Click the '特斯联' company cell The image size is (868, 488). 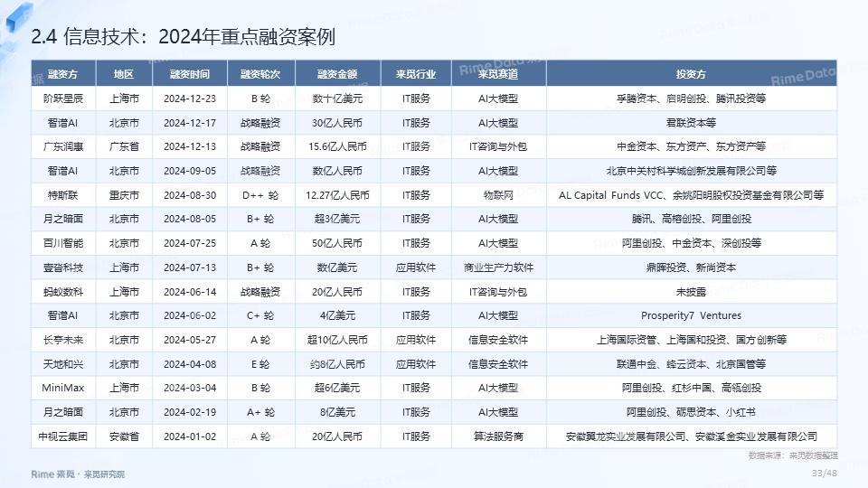pyautogui.click(x=63, y=195)
